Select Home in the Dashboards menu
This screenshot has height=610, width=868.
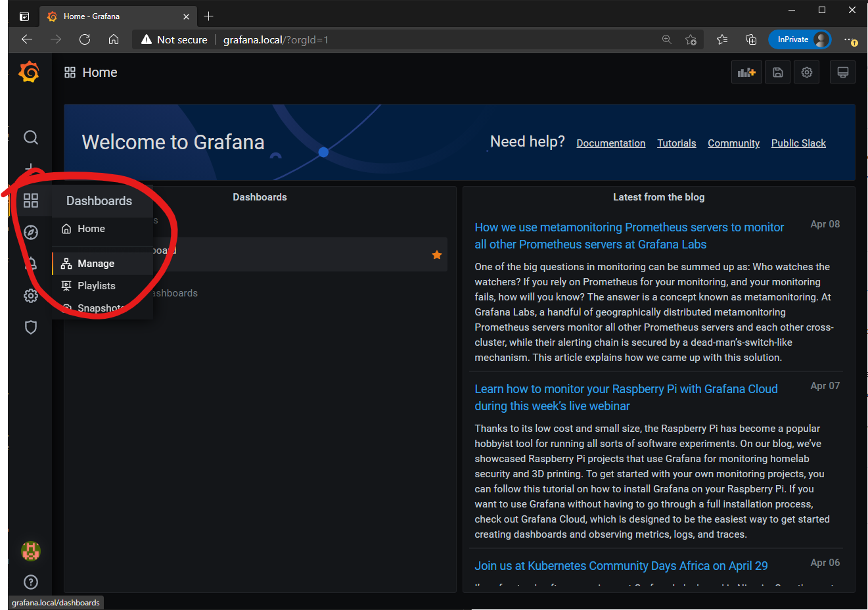click(x=103, y=229)
